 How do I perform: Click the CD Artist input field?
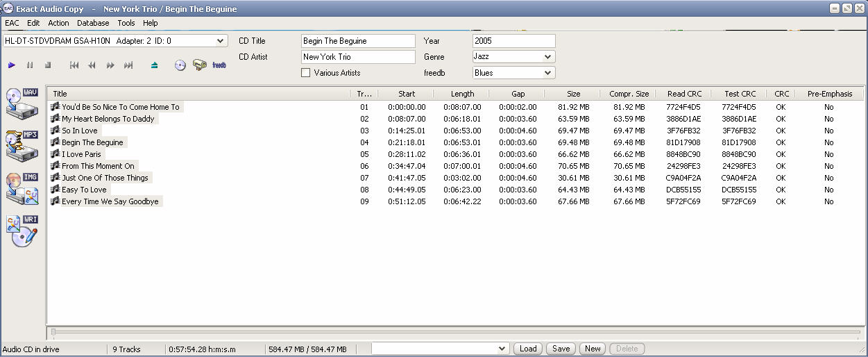click(x=358, y=57)
